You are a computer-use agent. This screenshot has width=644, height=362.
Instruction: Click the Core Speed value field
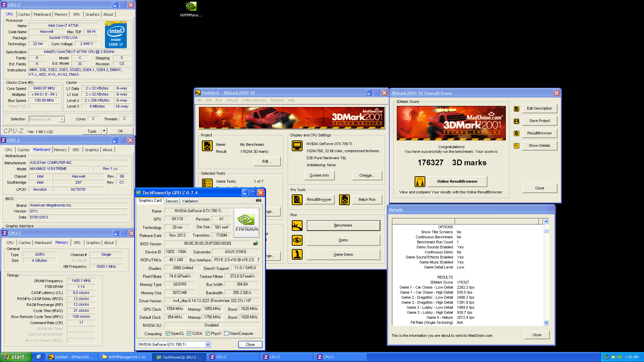[x=44, y=88]
